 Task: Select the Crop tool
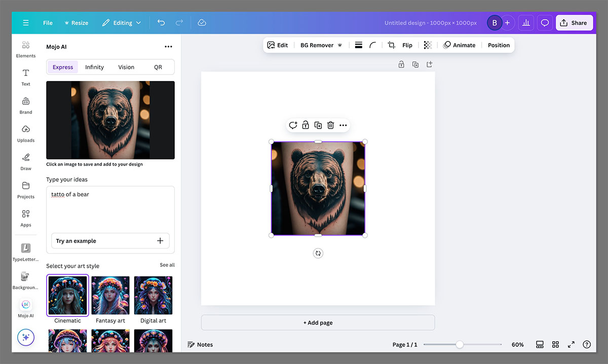pyautogui.click(x=391, y=45)
